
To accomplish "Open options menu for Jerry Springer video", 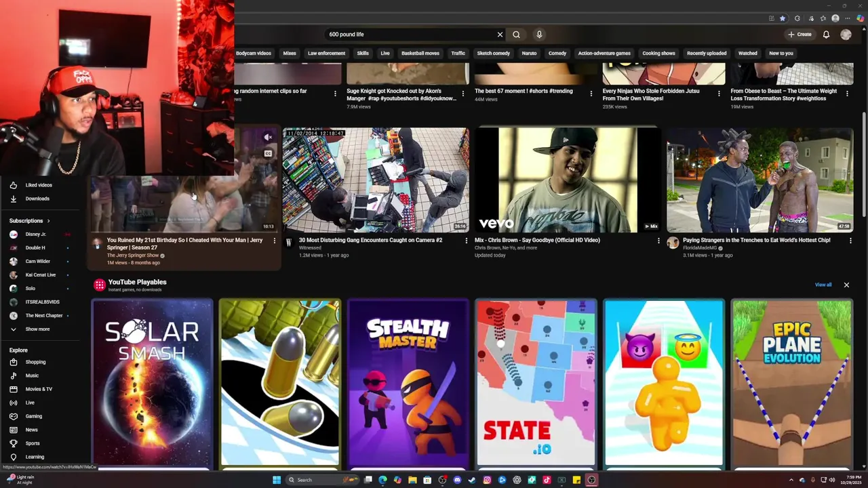I will pos(274,241).
